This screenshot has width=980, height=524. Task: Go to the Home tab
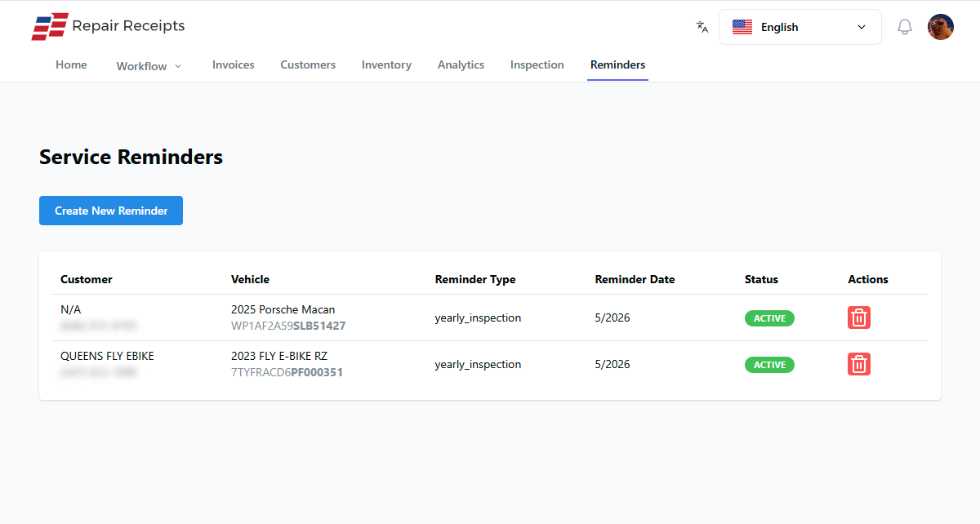(71, 64)
